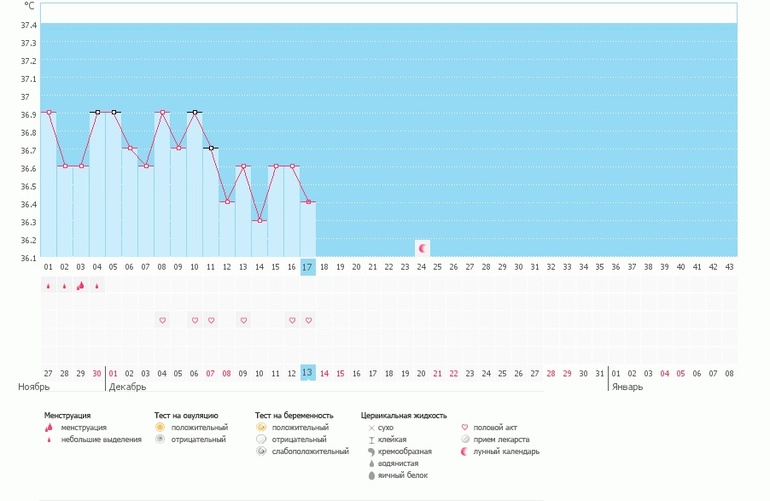Select cycle day 43 on the axis
The image size is (770, 501).
(729, 267)
